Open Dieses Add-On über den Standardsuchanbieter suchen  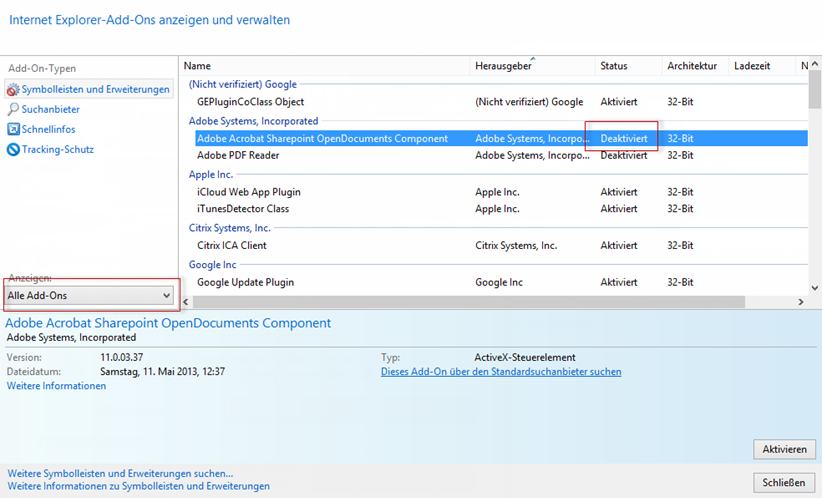501,372
